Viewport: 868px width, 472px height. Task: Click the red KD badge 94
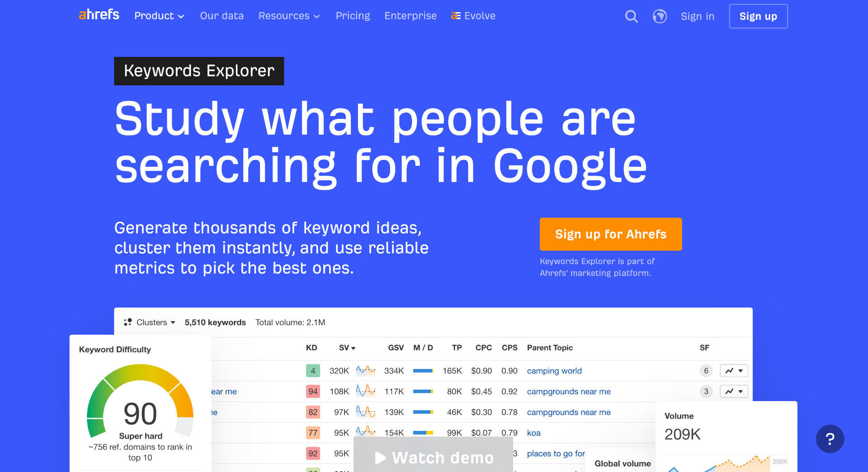[x=313, y=392]
